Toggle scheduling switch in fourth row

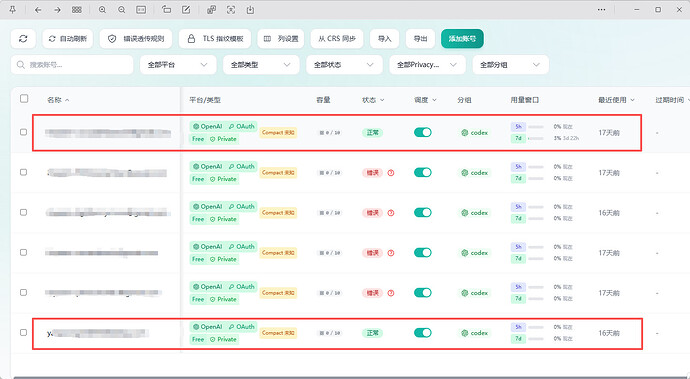tap(423, 252)
